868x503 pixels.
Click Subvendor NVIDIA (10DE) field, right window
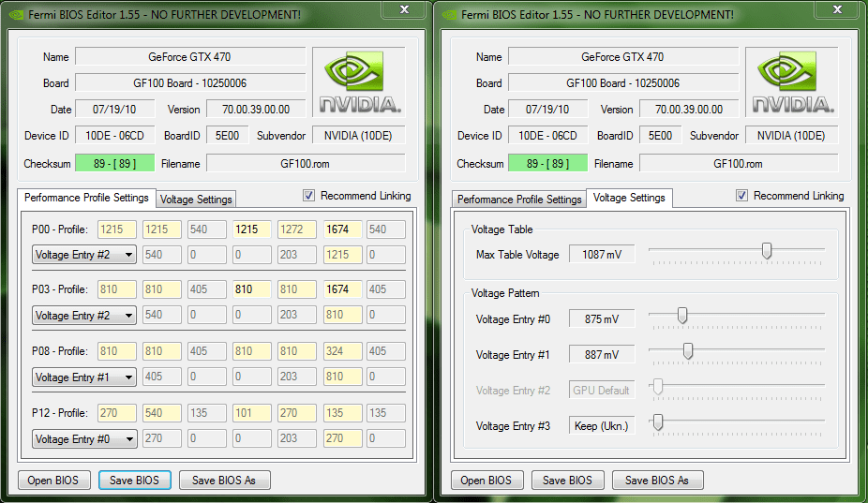(x=792, y=136)
